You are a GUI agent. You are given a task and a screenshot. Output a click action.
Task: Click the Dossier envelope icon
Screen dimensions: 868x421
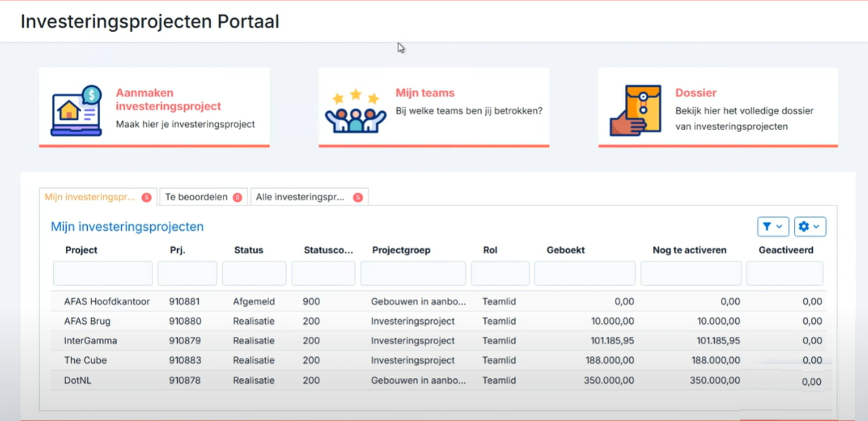(x=636, y=110)
